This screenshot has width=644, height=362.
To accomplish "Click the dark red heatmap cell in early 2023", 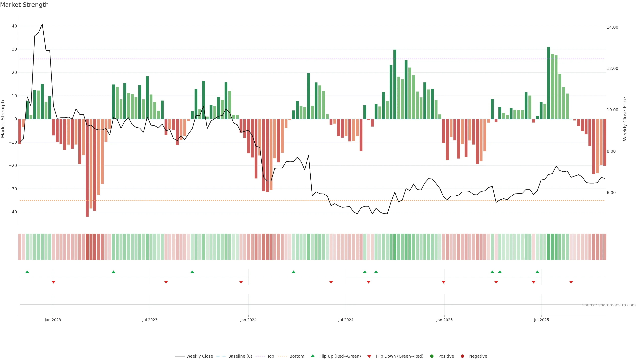I will click(87, 247).
